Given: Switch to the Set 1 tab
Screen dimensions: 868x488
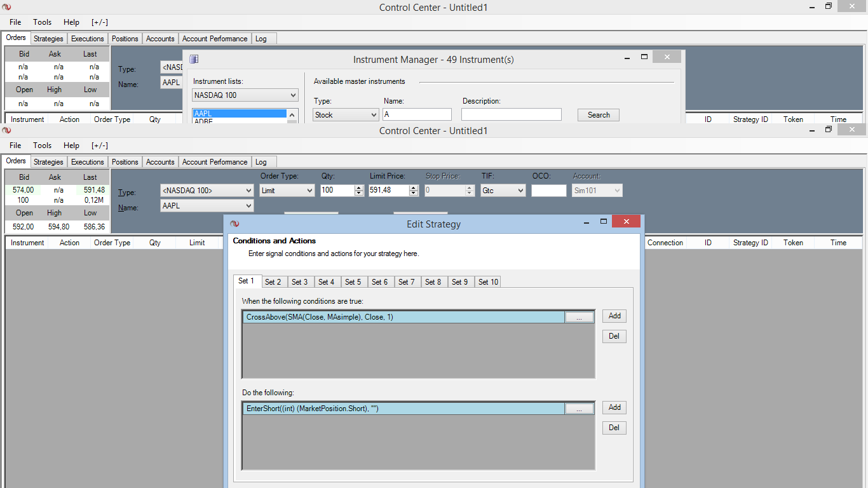Looking at the screenshot, I should (x=247, y=281).
